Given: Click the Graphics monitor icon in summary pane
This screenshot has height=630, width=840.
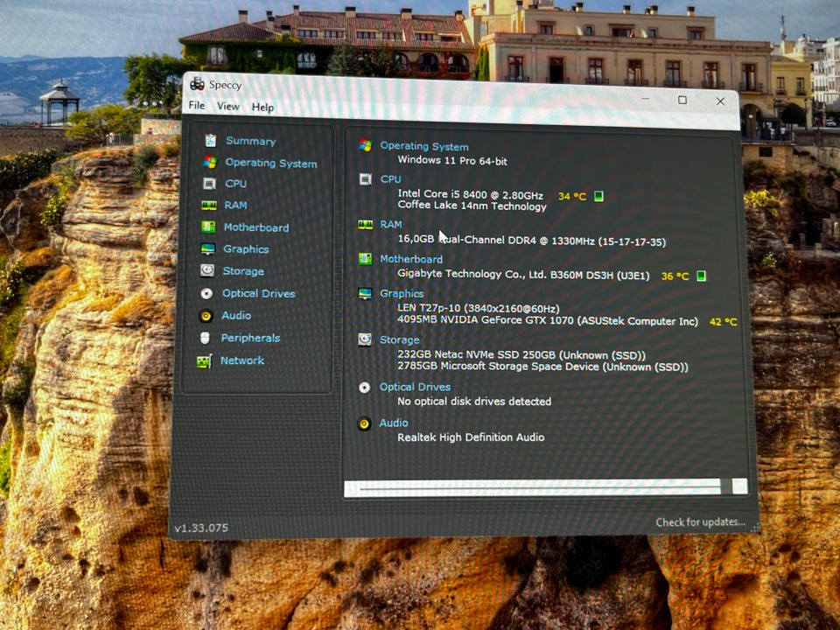Looking at the screenshot, I should pyautogui.click(x=366, y=294).
